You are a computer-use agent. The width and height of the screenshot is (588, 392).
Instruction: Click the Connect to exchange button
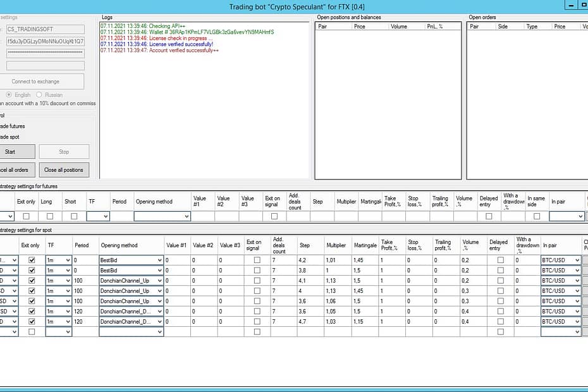tap(41, 82)
